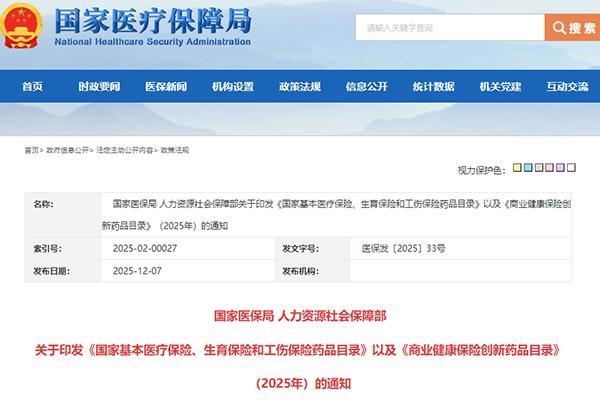The height and width of the screenshot is (400, 600).
Task: Click the 发布日期 label cell
Action: tap(64, 271)
